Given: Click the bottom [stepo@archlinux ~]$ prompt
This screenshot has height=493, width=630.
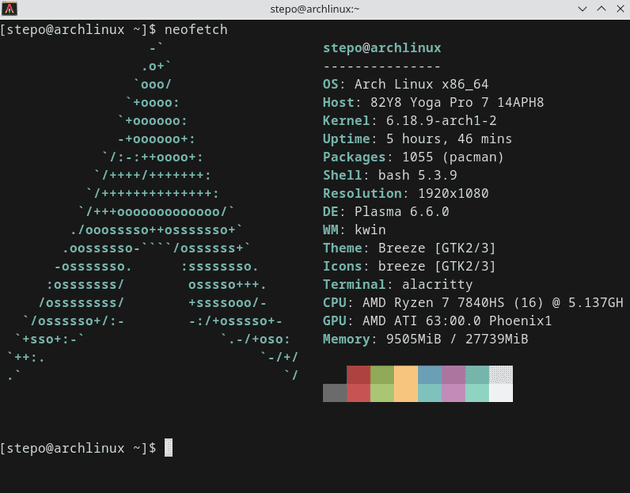Looking at the screenshot, I should click(78, 448).
